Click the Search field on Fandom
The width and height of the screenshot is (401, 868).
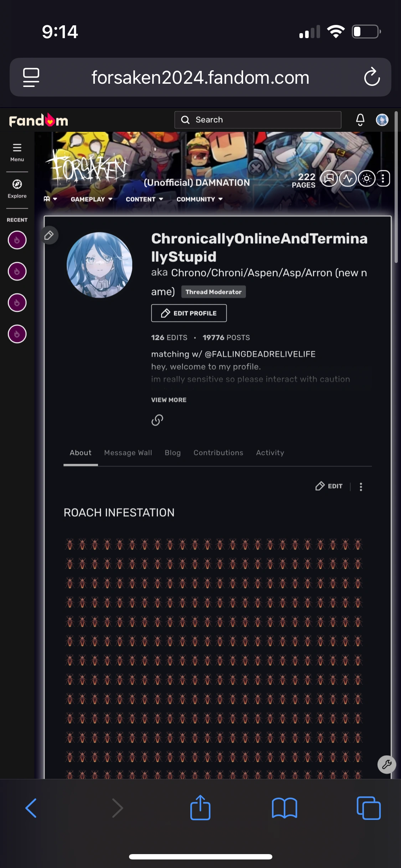tap(258, 120)
